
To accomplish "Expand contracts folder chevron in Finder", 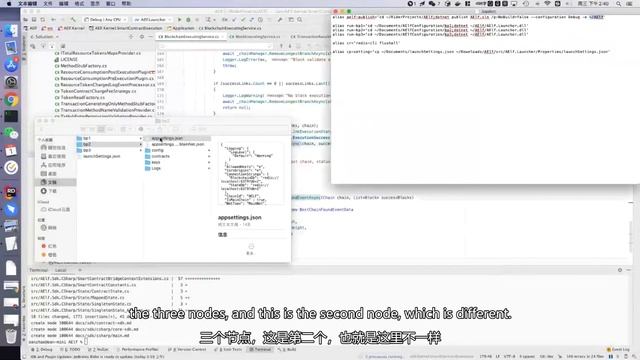I will [x=209, y=156].
